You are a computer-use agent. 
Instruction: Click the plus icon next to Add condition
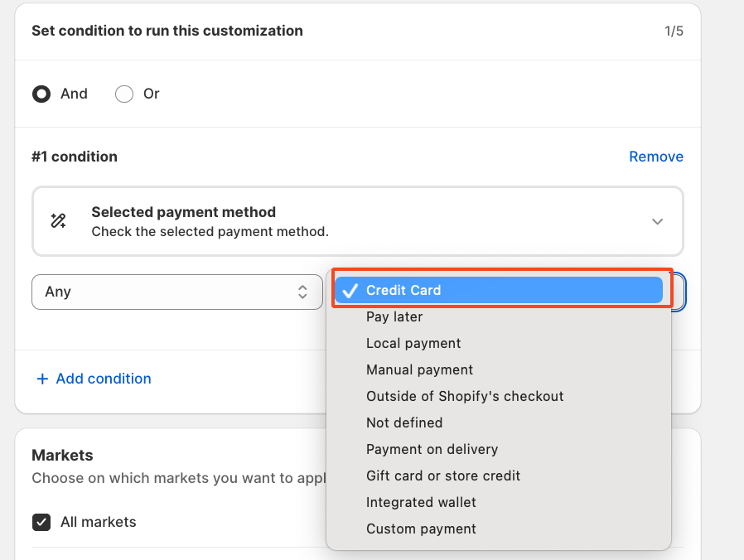coord(42,379)
